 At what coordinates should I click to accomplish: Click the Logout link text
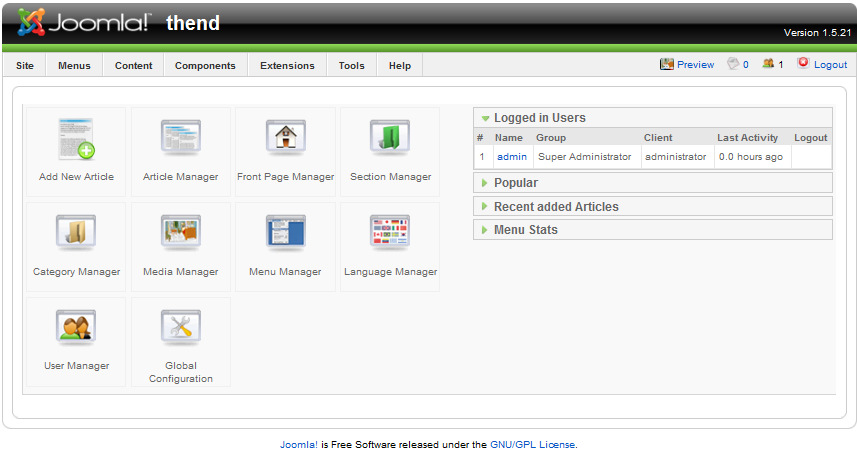coord(830,64)
